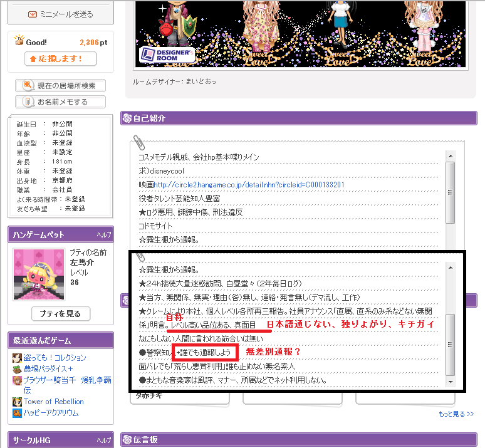Click もっと見る >> link

456,414
